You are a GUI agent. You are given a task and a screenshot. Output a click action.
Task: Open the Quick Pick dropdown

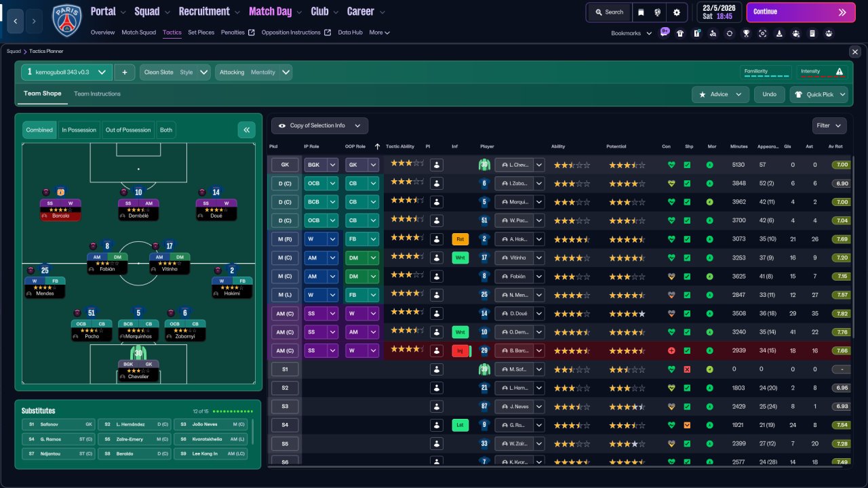pyautogui.click(x=819, y=94)
